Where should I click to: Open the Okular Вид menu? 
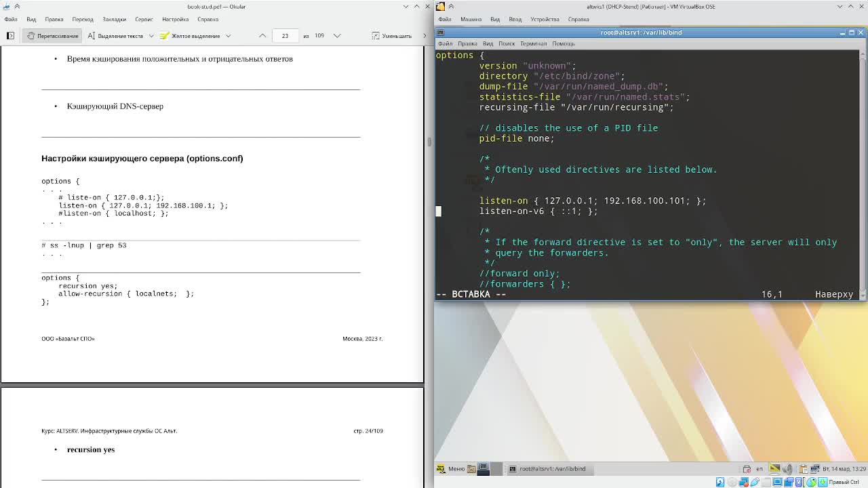coord(31,19)
